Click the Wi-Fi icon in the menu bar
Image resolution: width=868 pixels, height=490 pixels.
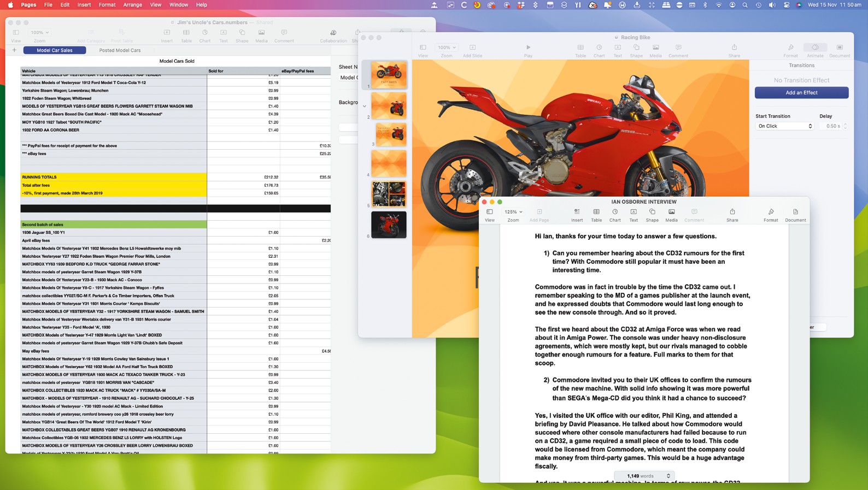click(x=719, y=5)
